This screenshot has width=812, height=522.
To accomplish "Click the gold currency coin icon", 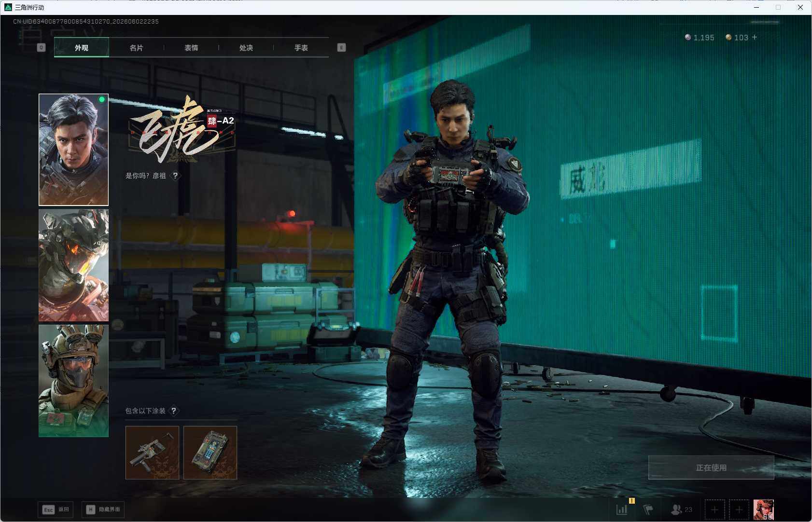I will [x=728, y=37].
